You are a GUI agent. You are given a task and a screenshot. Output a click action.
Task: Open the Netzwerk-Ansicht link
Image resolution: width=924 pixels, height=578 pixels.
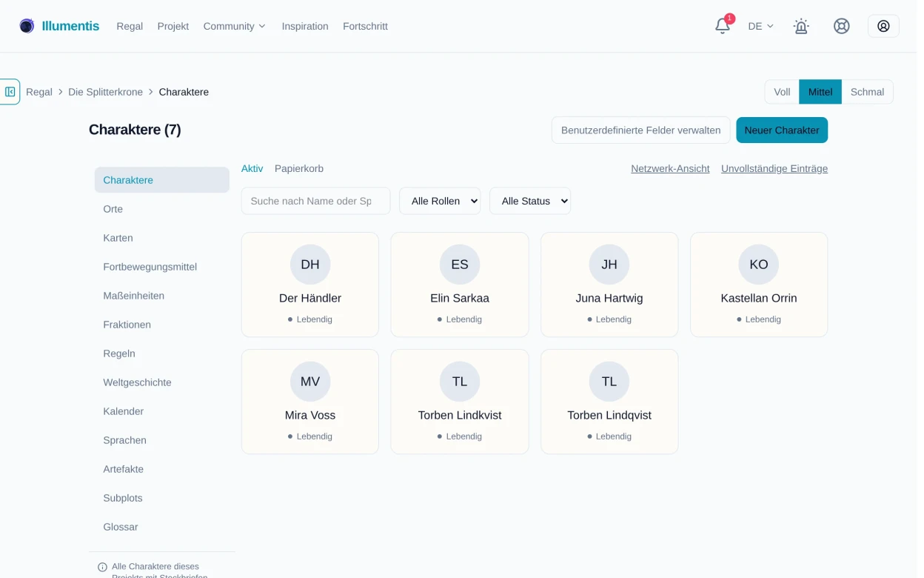pyautogui.click(x=670, y=168)
